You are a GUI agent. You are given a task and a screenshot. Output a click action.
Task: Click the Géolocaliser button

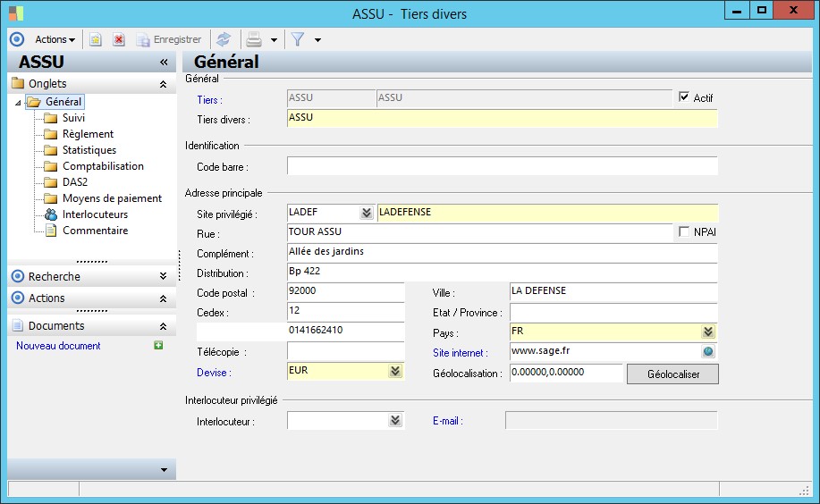(672, 374)
